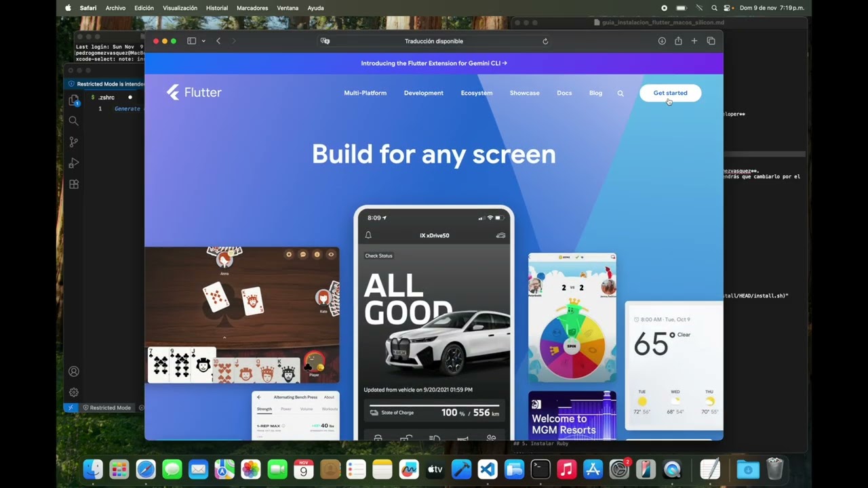Open VS Code Search icon

[74, 121]
